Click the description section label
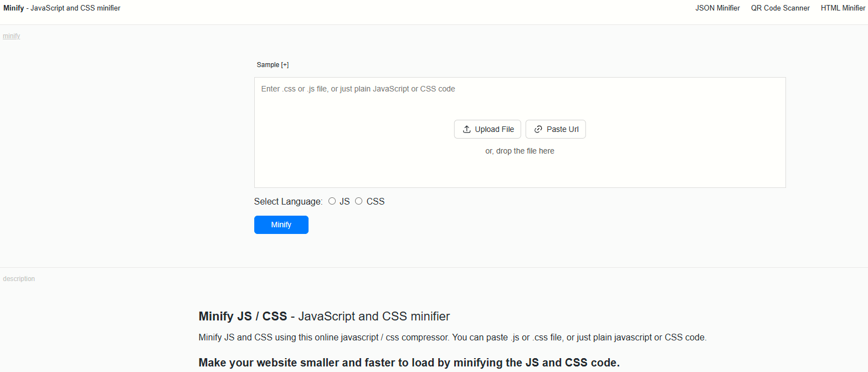 point(18,278)
